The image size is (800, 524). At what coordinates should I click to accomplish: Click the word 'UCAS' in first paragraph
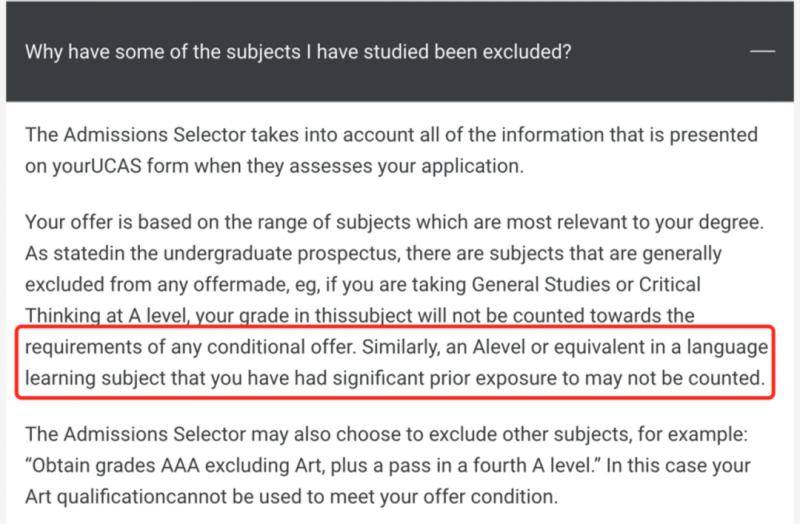pos(116,166)
